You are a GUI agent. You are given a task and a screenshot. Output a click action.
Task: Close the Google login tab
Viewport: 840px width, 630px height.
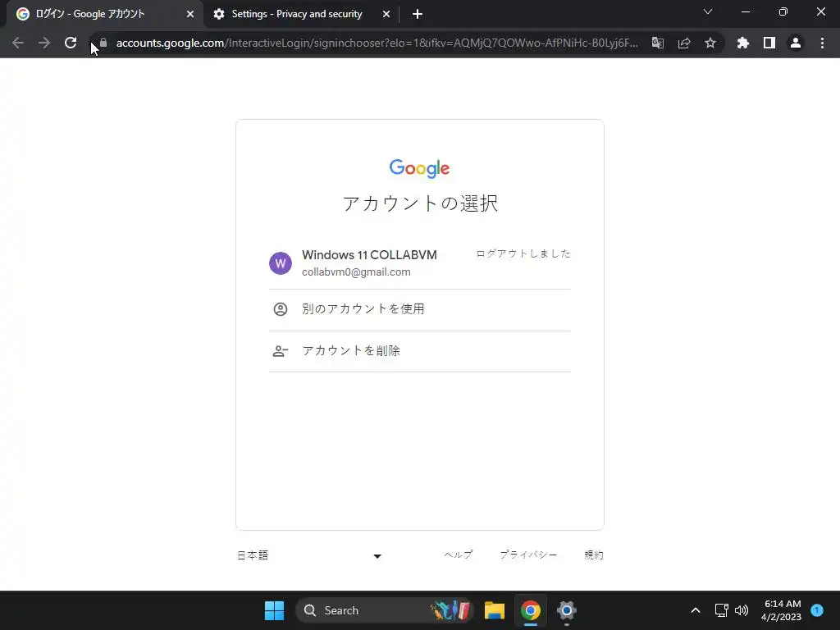pos(190,15)
